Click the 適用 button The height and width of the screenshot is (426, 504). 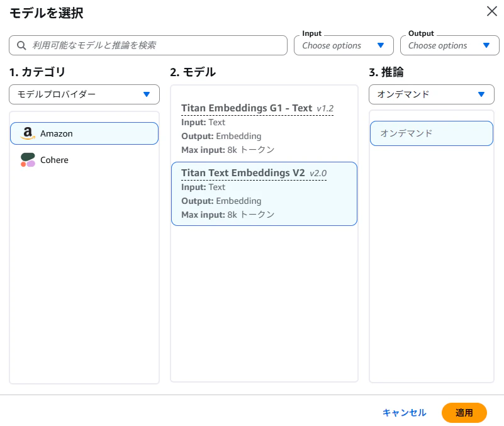(x=464, y=413)
